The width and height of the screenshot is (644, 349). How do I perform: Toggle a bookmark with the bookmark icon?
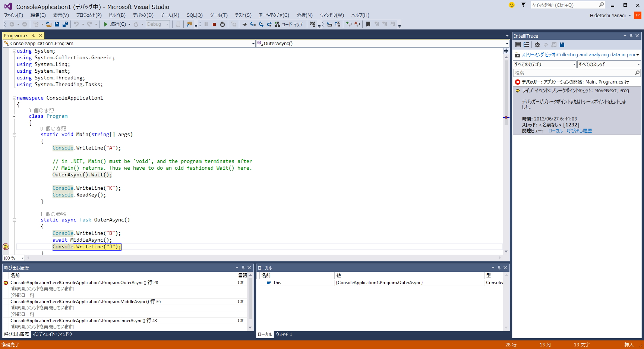[x=368, y=24]
